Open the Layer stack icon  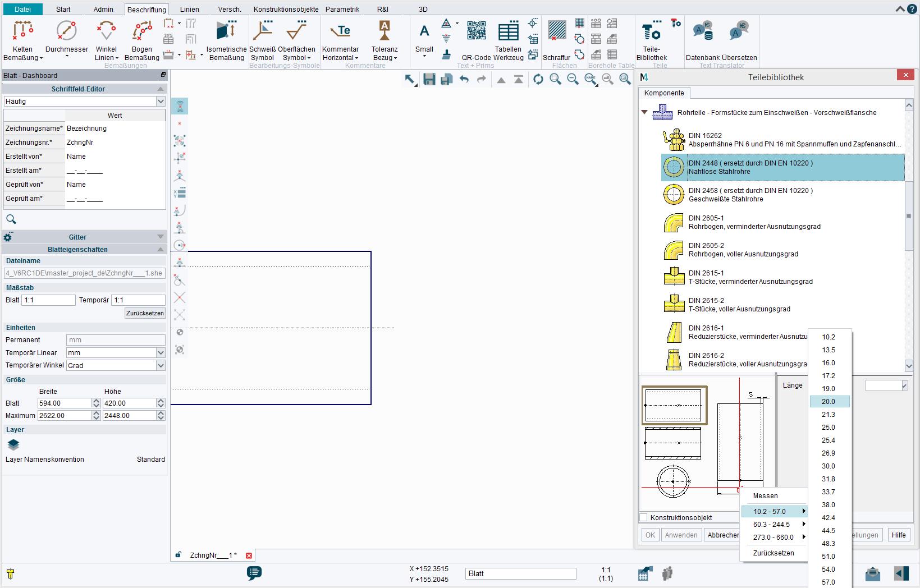[13, 444]
